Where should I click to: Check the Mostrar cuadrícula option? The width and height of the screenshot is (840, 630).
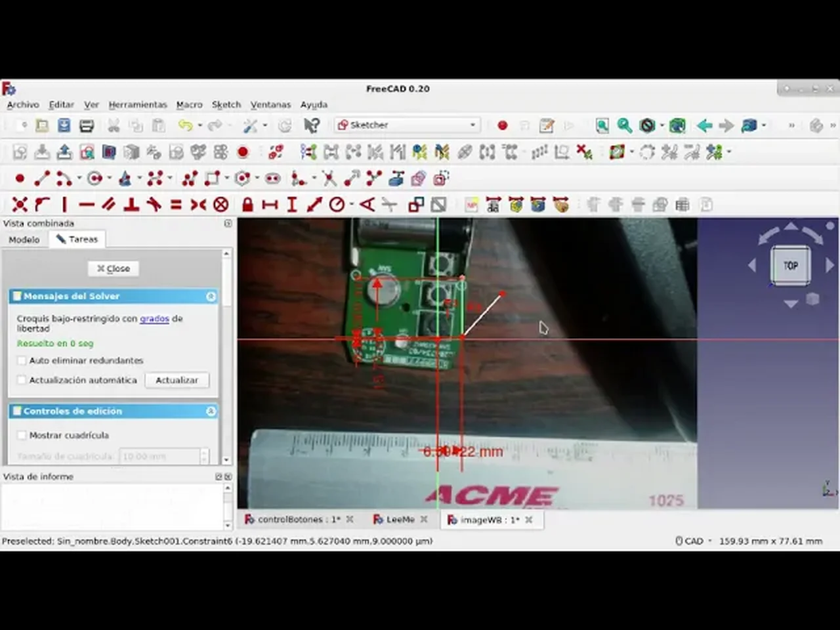[22, 435]
